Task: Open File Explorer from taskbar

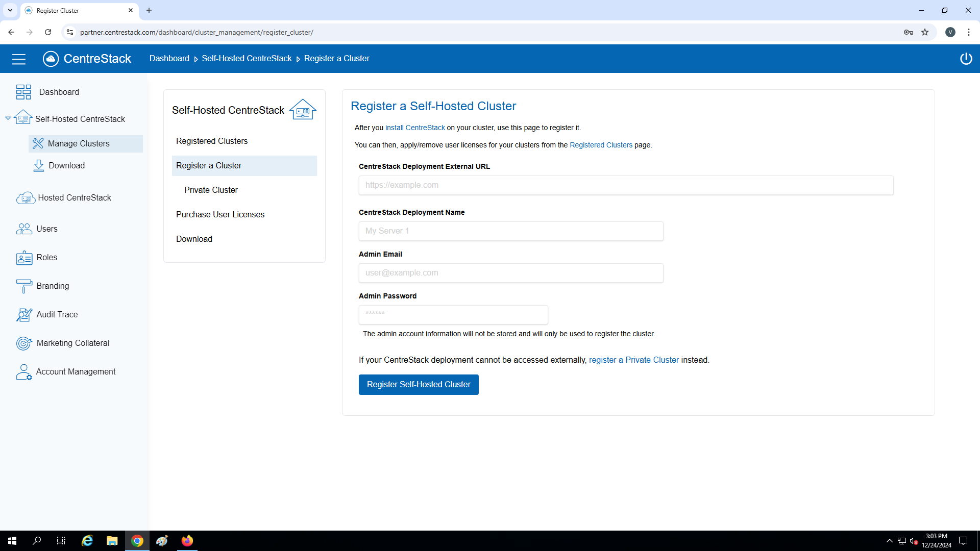Action: pos(112,541)
